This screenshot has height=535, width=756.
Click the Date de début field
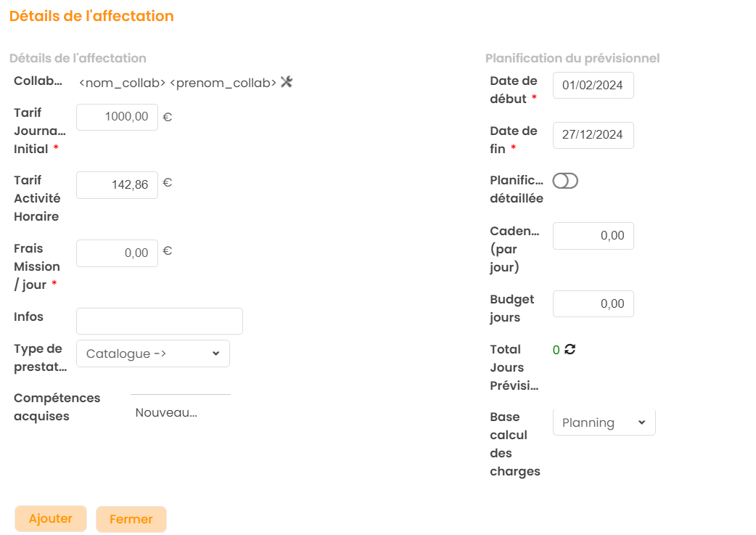[x=593, y=85]
